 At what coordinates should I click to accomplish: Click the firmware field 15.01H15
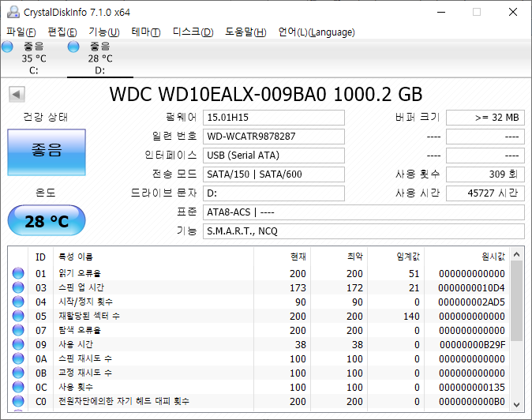274,118
